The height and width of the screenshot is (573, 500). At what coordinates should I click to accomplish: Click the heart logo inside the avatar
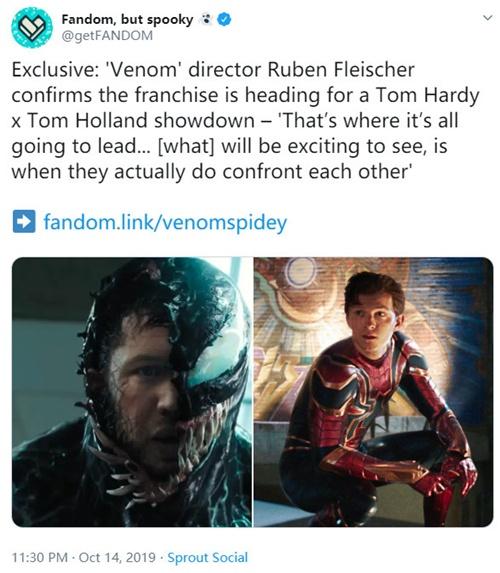[32, 28]
